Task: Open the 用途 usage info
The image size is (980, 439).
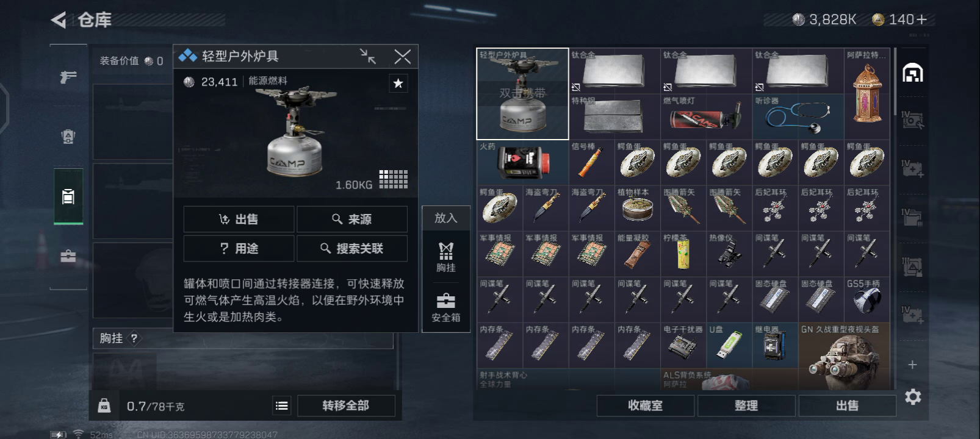Action: [x=239, y=248]
